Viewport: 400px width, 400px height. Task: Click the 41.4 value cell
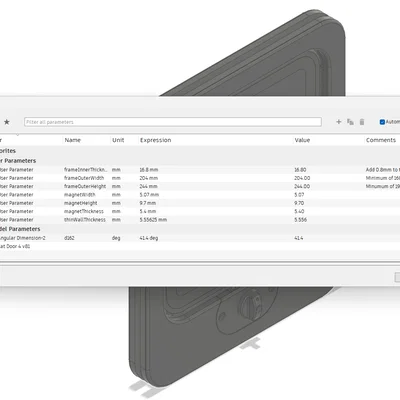299,238
